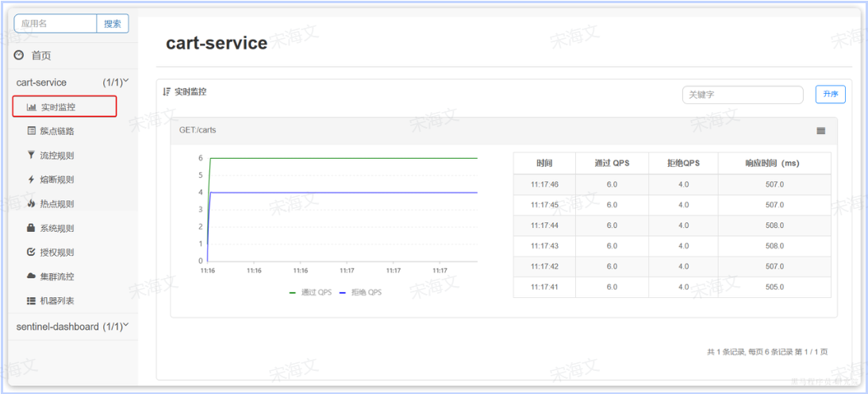Click the 关键字 keyword filter field
Viewport: 868px width, 394px height.
pos(743,95)
